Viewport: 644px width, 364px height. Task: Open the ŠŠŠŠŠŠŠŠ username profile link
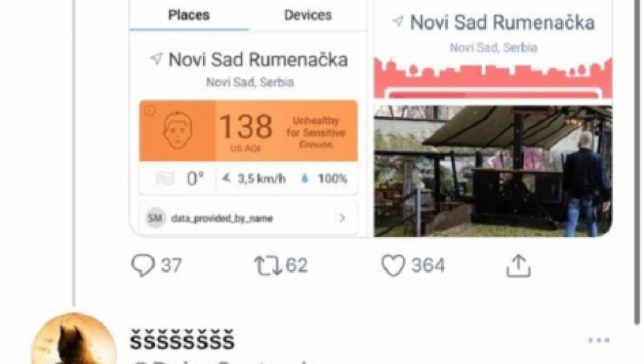pos(182,340)
